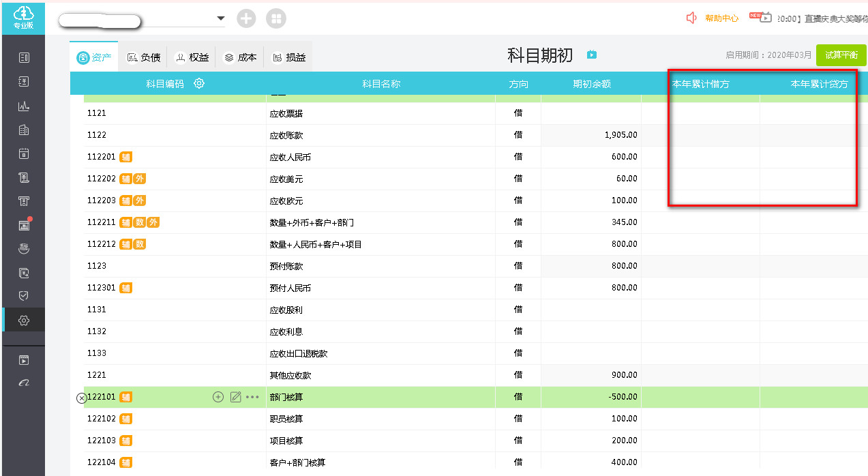Switch to the 负债 tab
This screenshot has width=868, height=476.
click(143, 57)
